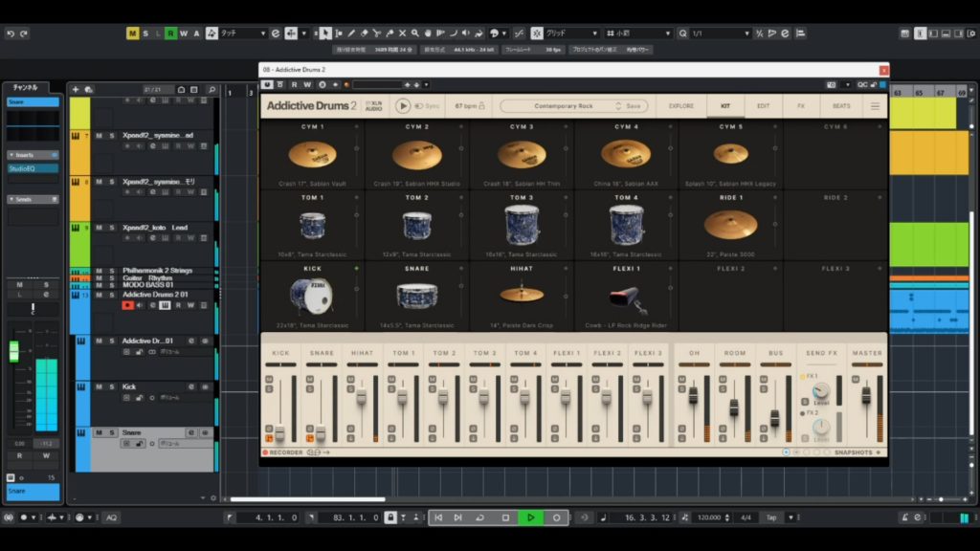The width and height of the screenshot is (980, 551).
Task: Open the Addictive Drums hamburger menu
Action: point(874,106)
